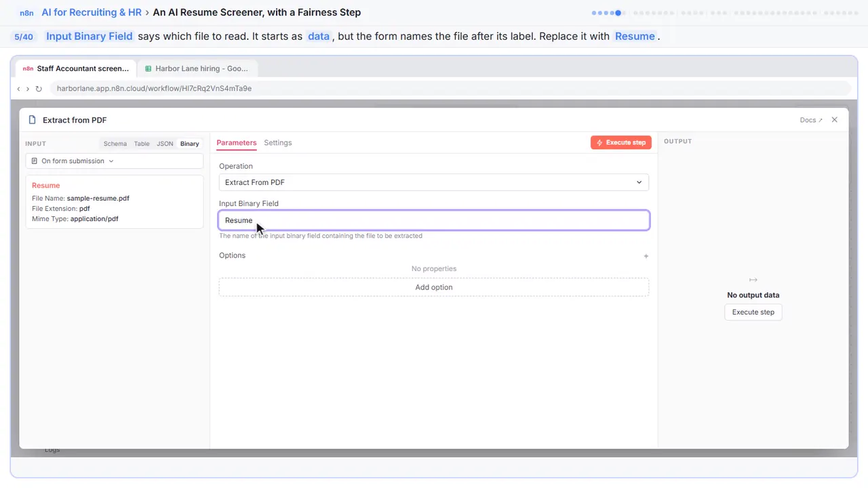Click the Resume binary item heading
Viewport: 868px width, 488px height.
pyautogui.click(x=46, y=185)
